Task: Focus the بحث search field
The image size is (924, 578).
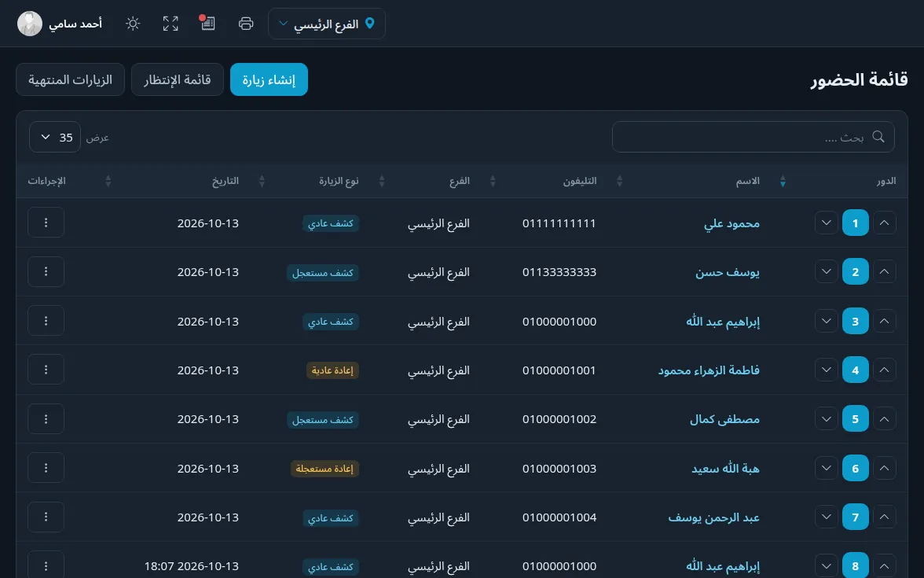Action: pyautogui.click(x=753, y=137)
